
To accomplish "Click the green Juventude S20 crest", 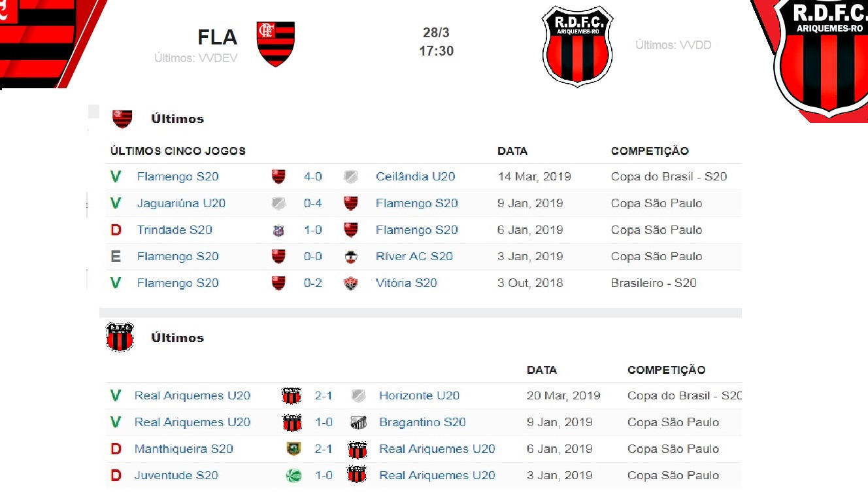I will (x=293, y=476).
